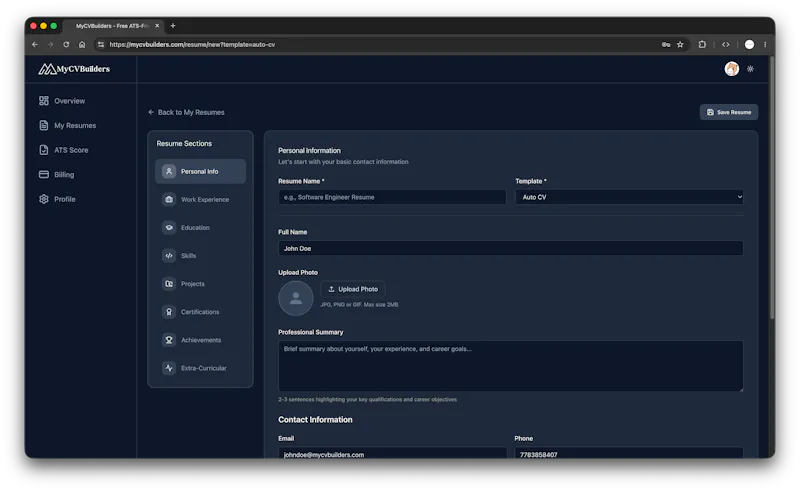Open browser extensions puzzle icon
This screenshot has width=800, height=491.
tap(702, 44)
